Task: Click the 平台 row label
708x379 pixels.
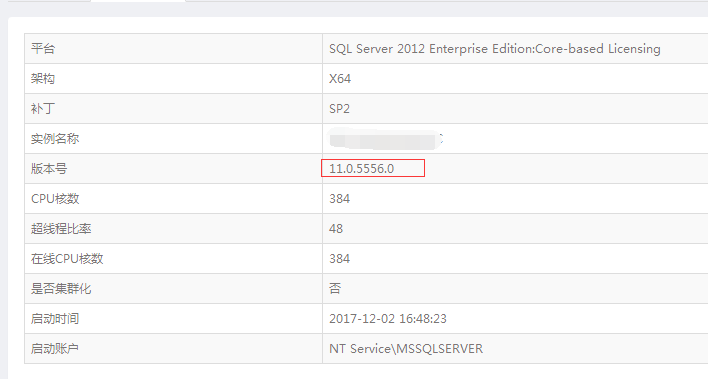Action: click(43, 48)
